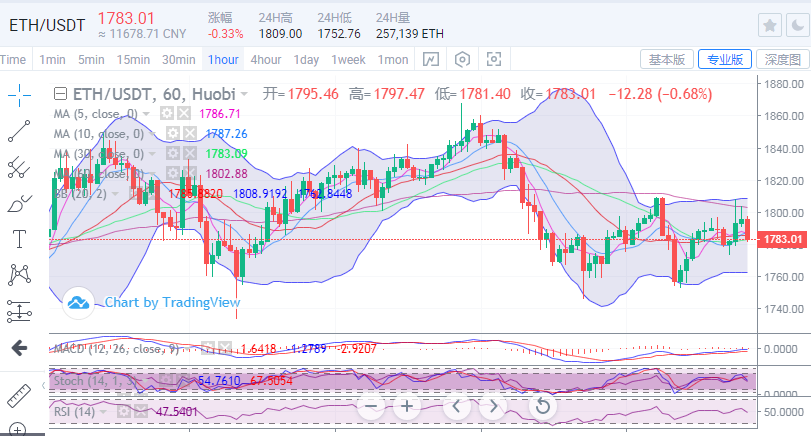
Task: Zoom out chart with minus button
Action: tap(371, 407)
